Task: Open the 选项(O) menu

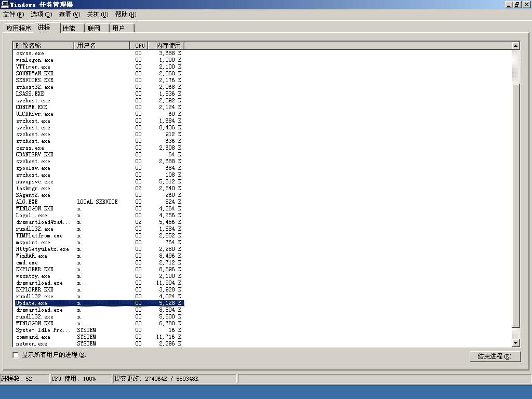Action: point(41,15)
